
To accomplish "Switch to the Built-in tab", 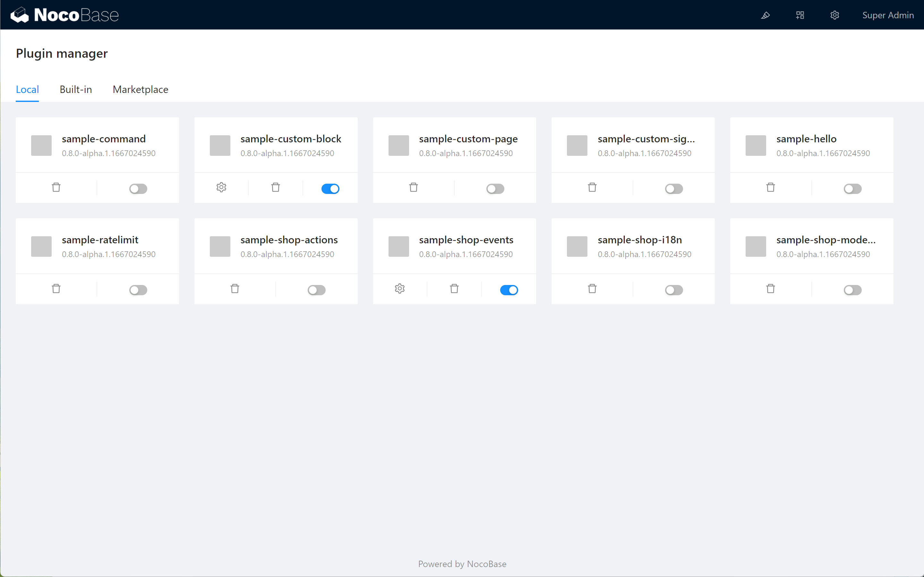I will [x=76, y=90].
